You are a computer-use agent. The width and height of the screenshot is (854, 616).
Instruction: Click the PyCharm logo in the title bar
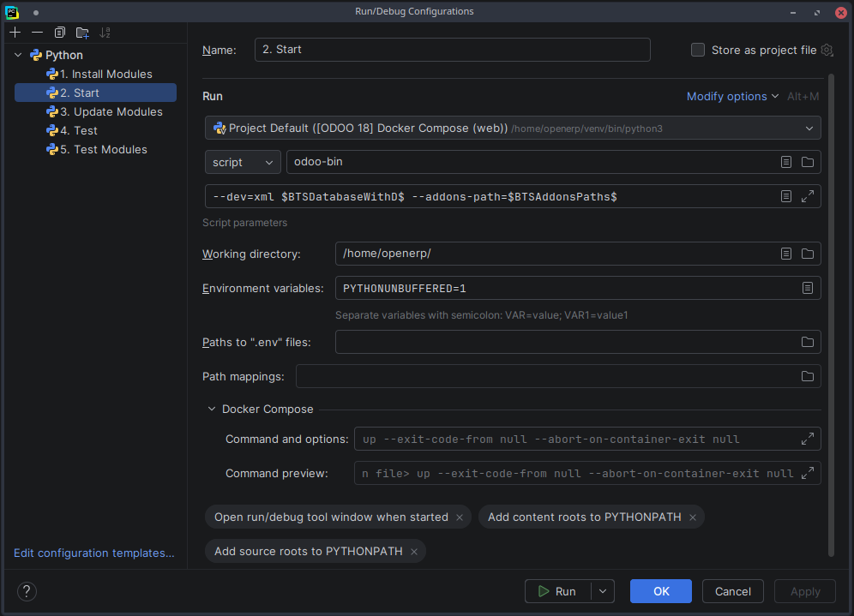tap(11, 12)
